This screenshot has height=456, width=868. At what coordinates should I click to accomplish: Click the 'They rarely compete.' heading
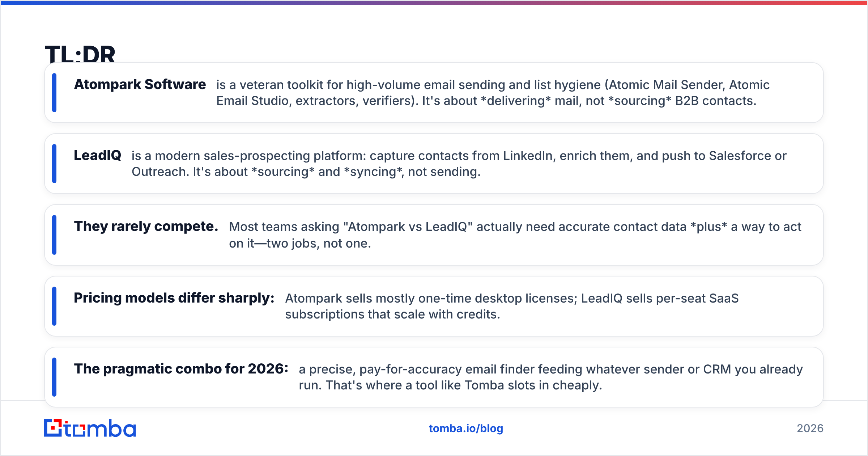pos(146,227)
